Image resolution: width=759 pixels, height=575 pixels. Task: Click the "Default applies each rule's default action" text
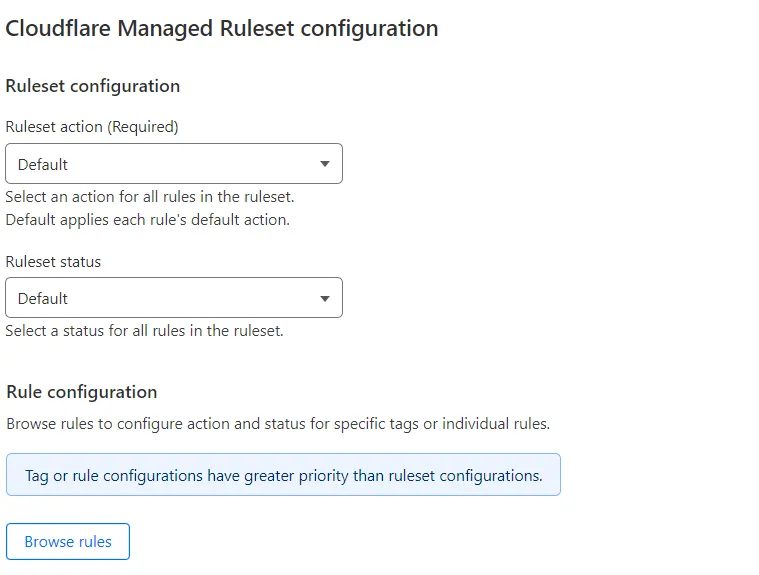tap(147, 219)
